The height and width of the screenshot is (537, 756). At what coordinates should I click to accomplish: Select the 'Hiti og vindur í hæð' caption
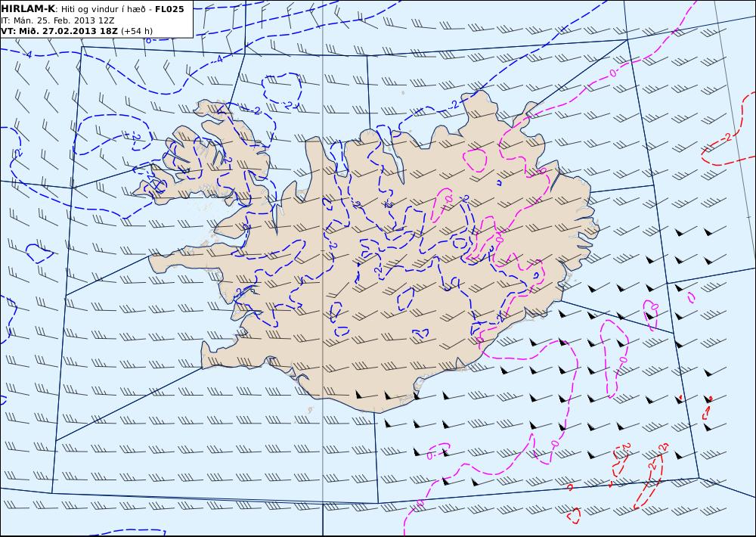point(102,8)
